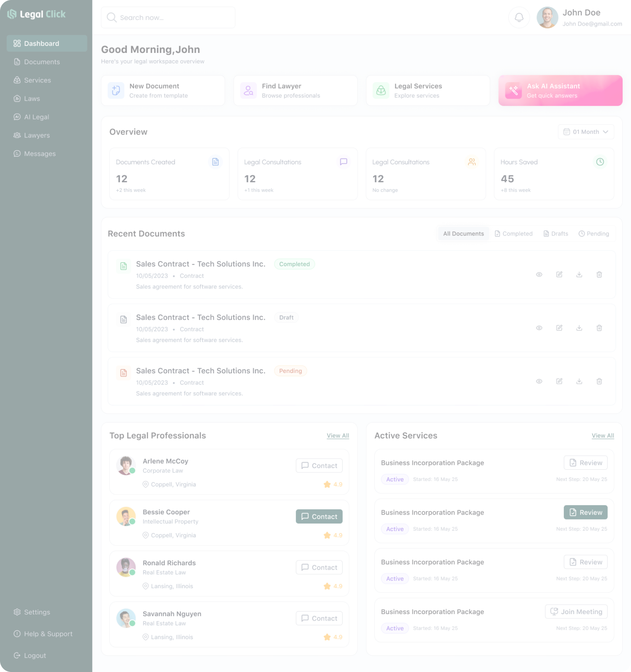View All active services
Image resolution: width=631 pixels, height=672 pixels.
point(603,435)
